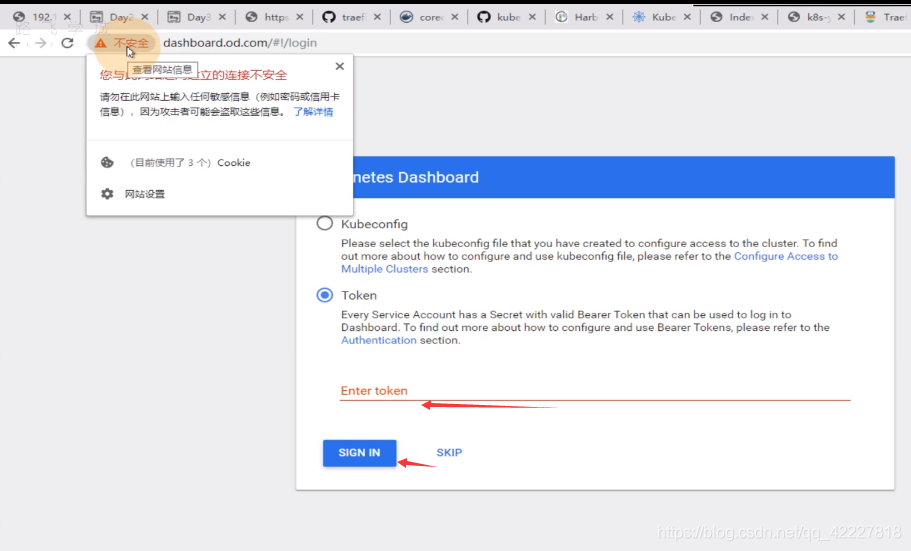Click the SIGN IN button

click(x=360, y=453)
